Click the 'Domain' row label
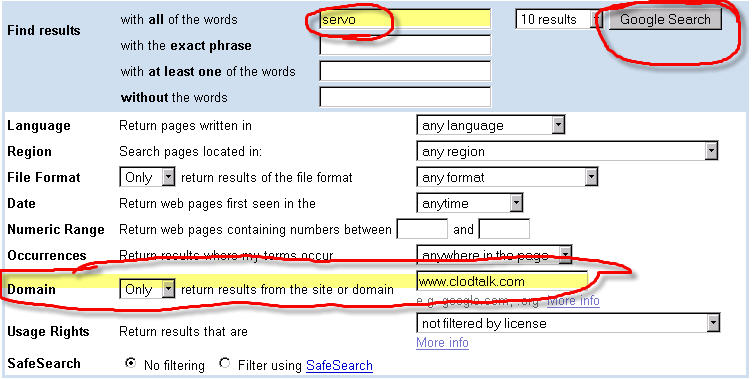 [31, 289]
